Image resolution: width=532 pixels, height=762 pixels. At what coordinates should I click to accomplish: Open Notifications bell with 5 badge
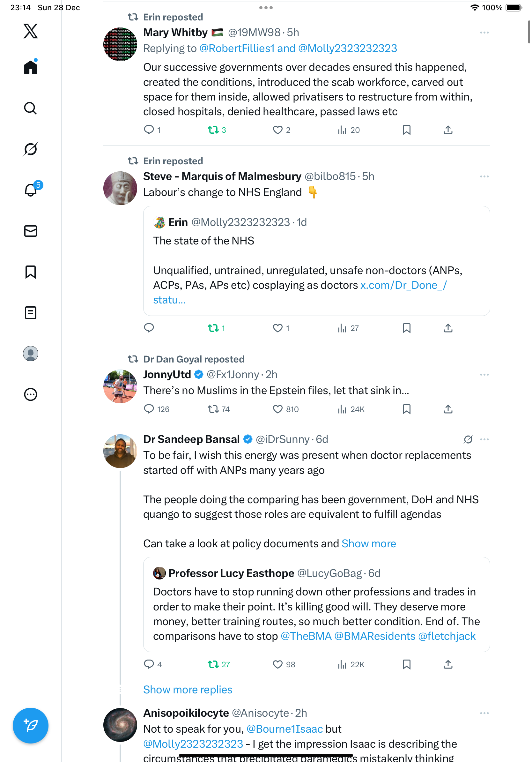pyautogui.click(x=31, y=190)
